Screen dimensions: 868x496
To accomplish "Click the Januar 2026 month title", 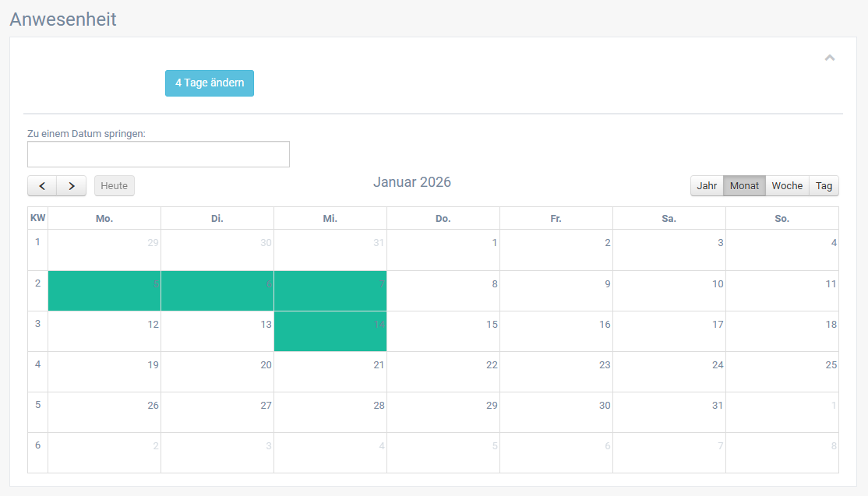I will pos(411,182).
